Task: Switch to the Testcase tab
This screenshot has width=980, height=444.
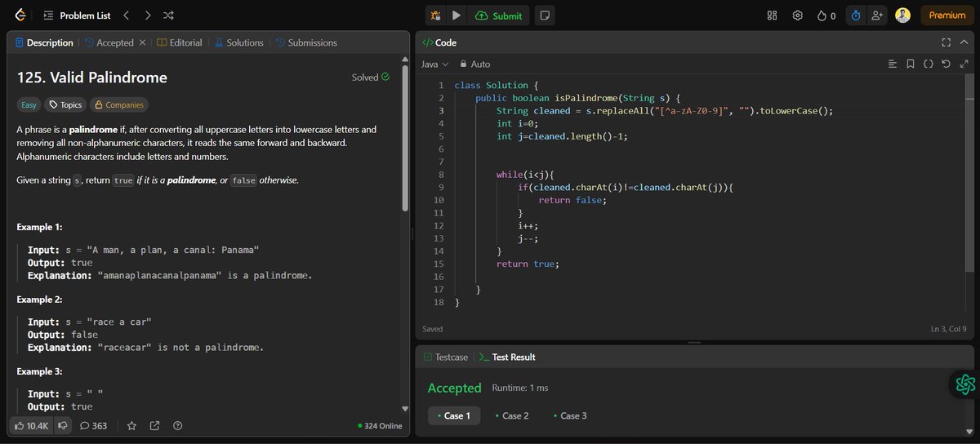Action: pyautogui.click(x=445, y=357)
